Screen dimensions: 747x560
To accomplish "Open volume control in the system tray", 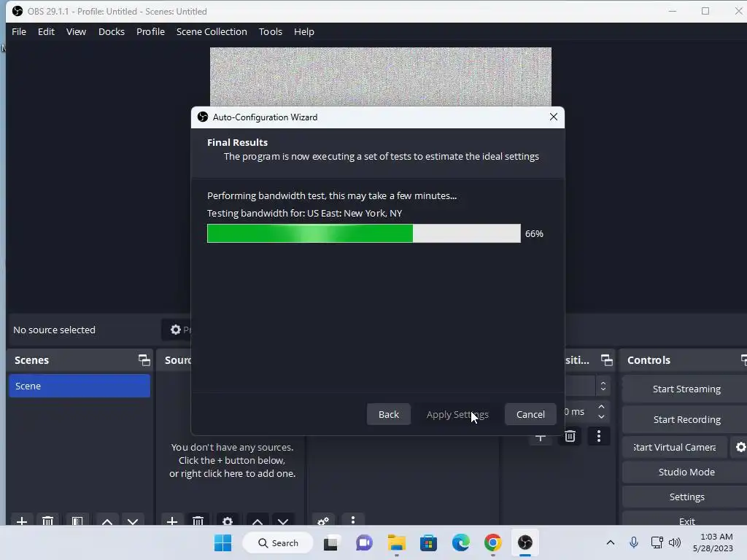I will coord(675,542).
